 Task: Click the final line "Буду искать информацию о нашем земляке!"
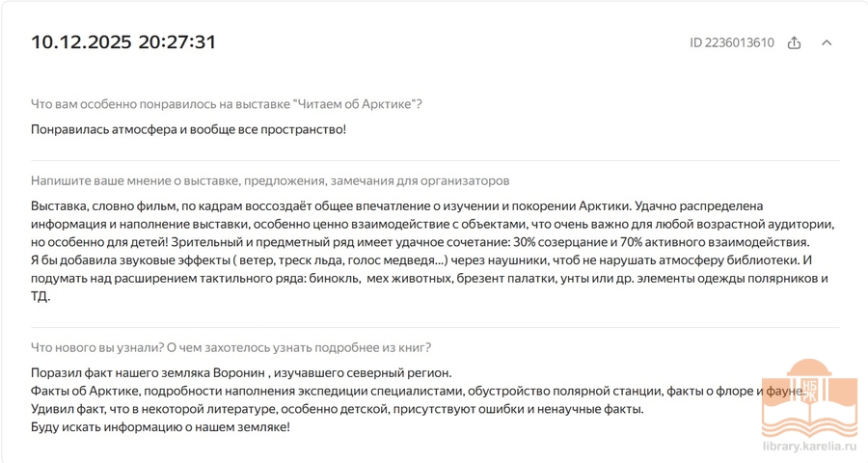160,427
